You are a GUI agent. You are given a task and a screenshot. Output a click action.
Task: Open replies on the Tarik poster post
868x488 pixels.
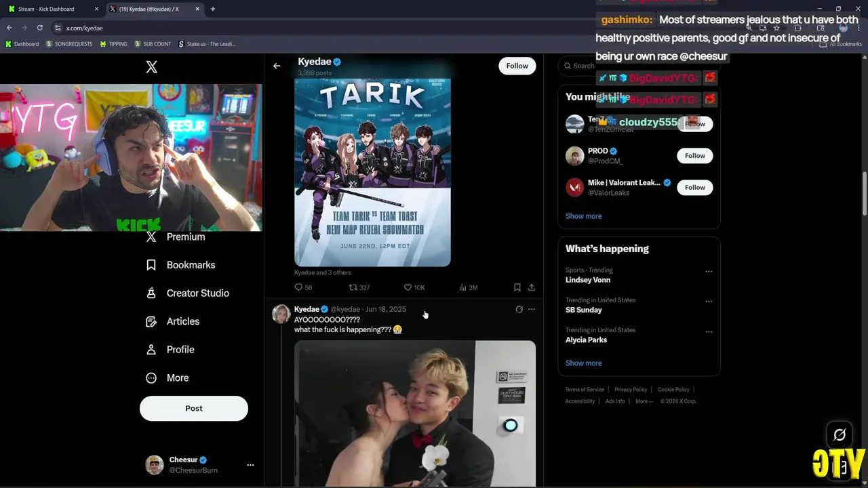click(303, 287)
